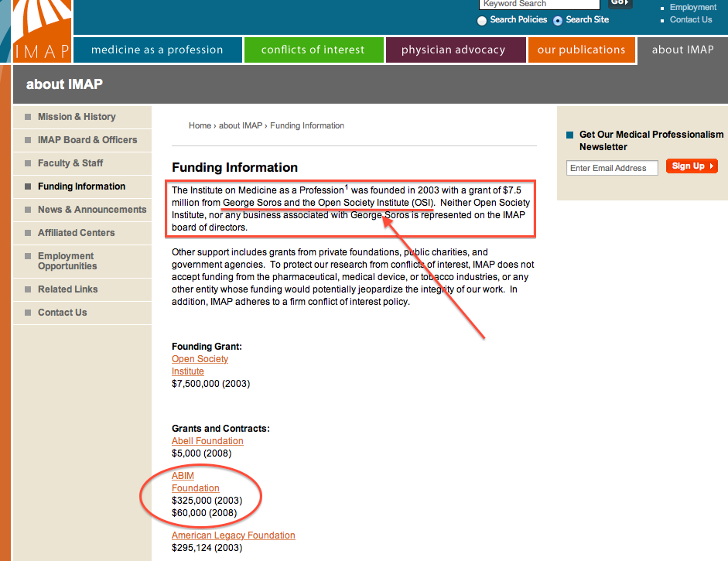Click the Founding Grant label
The height and width of the screenshot is (561, 728).
pyautogui.click(x=207, y=347)
